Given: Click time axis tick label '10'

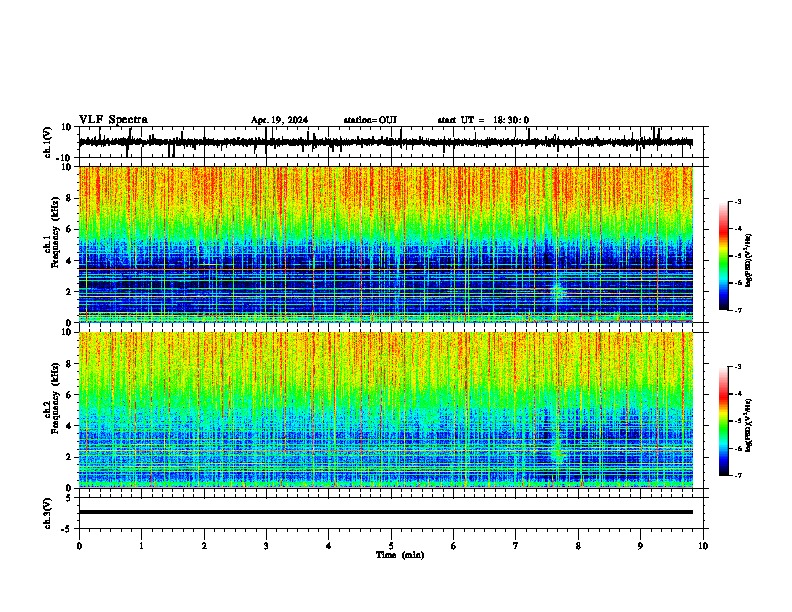Looking at the screenshot, I should click(x=703, y=546).
